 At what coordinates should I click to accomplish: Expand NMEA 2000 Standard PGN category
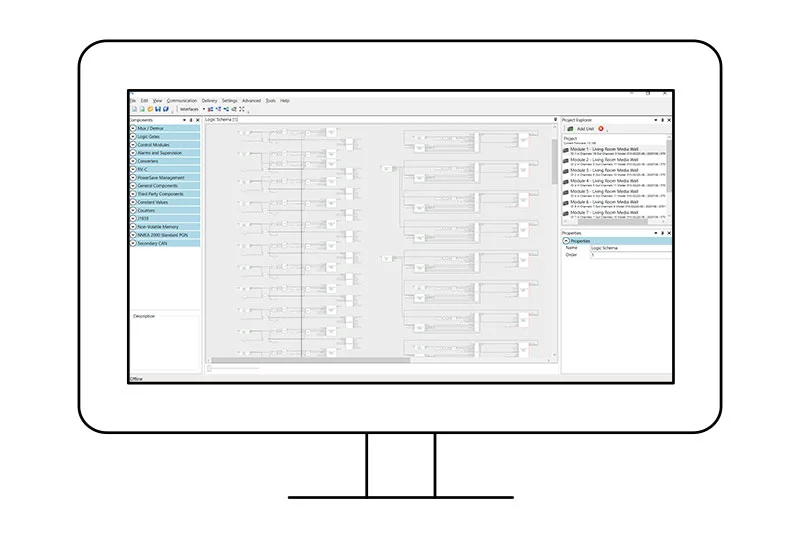click(133, 235)
